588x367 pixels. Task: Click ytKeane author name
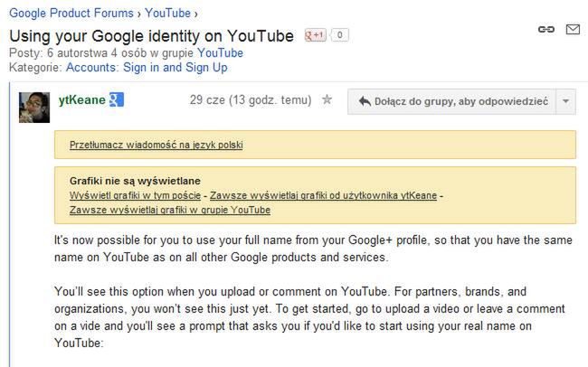[82, 100]
